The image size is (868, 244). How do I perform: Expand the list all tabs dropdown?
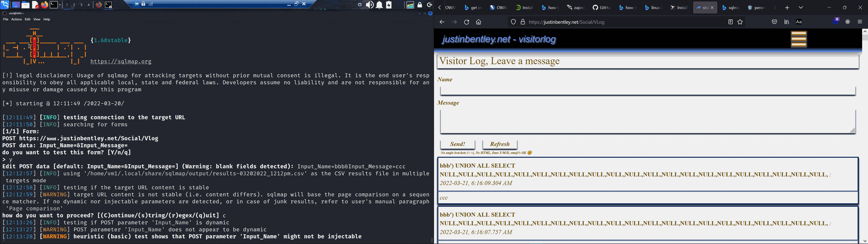point(801,7)
